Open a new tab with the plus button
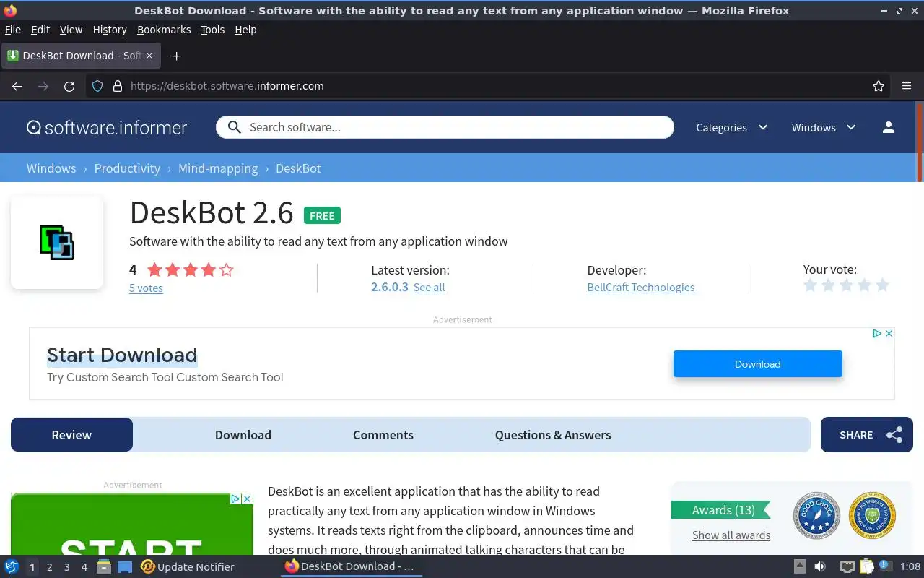This screenshot has height=578, width=924. [176, 56]
